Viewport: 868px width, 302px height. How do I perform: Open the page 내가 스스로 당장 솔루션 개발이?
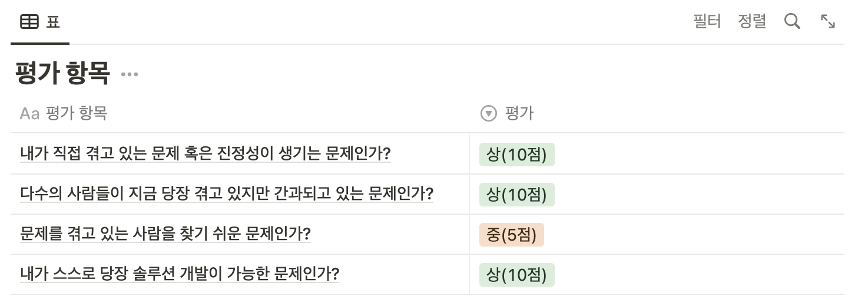coord(180,274)
